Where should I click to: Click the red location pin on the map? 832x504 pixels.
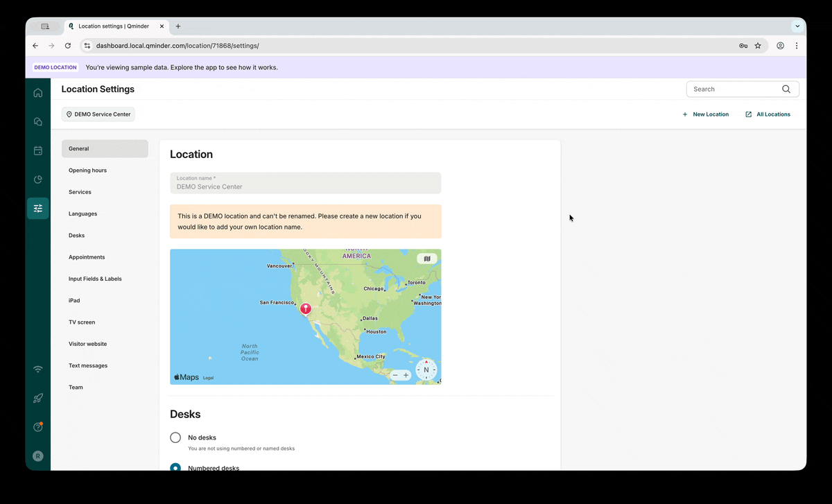point(305,309)
